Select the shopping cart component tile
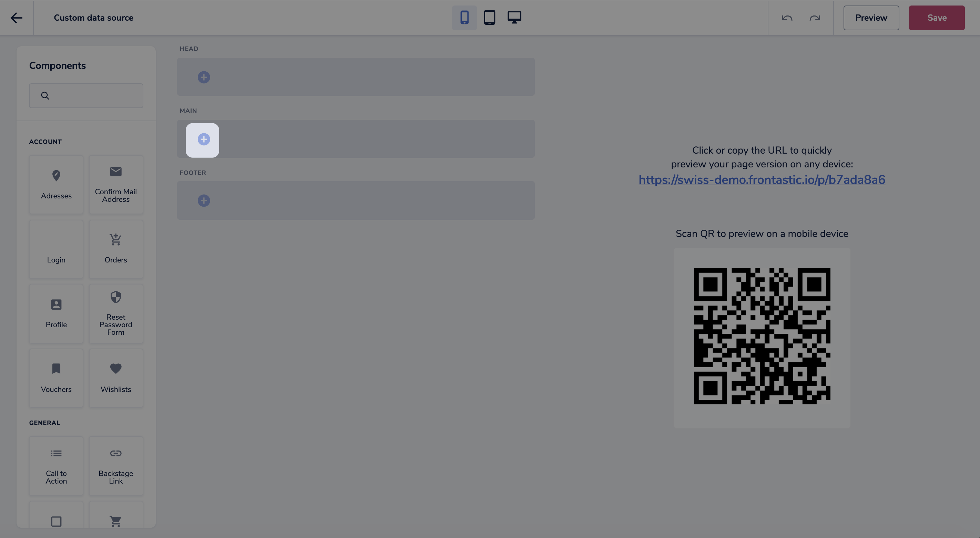Viewport: 980px width, 538px height. [116, 515]
